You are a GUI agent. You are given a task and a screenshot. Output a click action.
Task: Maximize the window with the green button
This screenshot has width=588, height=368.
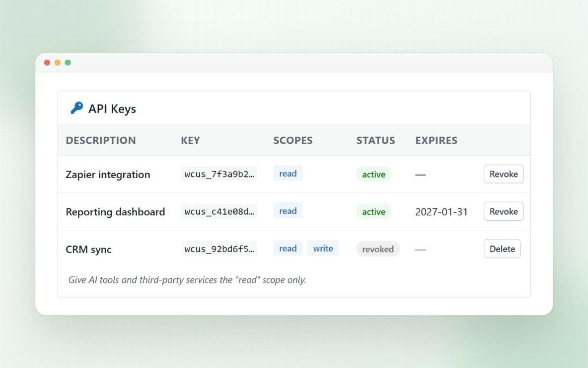coord(68,62)
